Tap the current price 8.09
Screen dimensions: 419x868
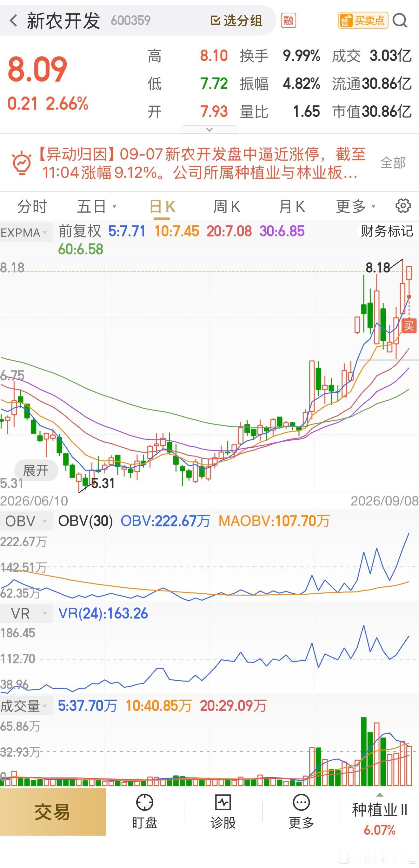pos(37,69)
